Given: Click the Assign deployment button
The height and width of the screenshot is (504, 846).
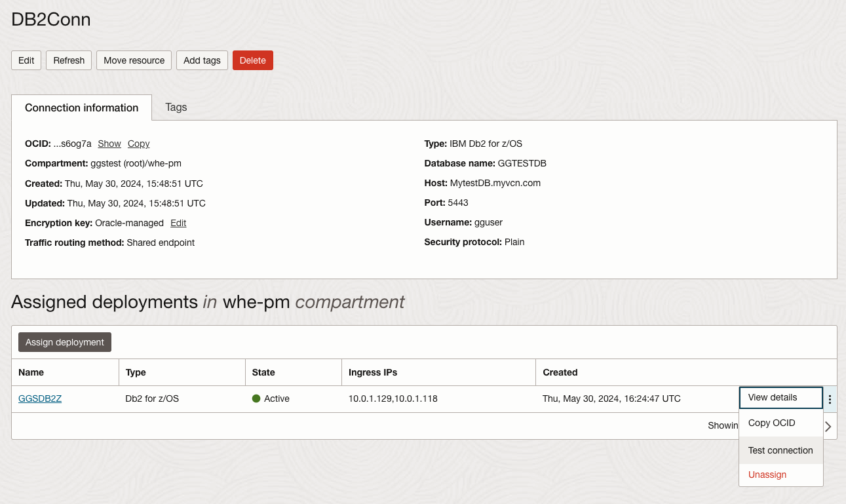Looking at the screenshot, I should click(65, 342).
